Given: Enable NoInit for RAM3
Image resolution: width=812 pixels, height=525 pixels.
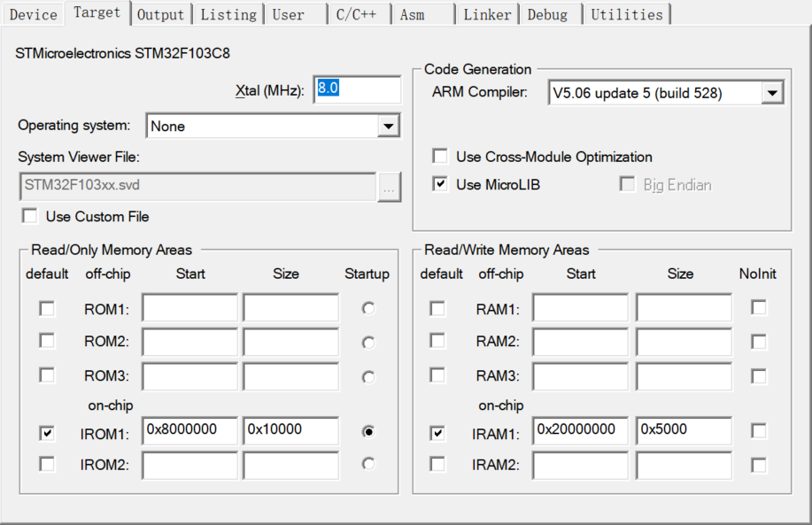Looking at the screenshot, I should tap(759, 376).
